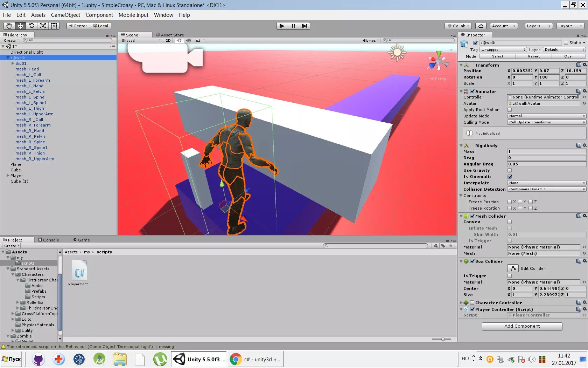Open GameObject menu
Image resolution: width=588 pixels, height=368 pixels.
[x=65, y=15]
